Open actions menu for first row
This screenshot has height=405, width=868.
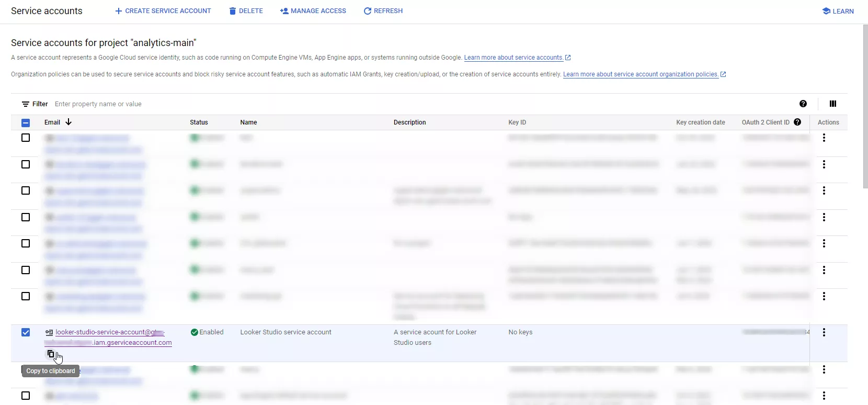tap(824, 138)
